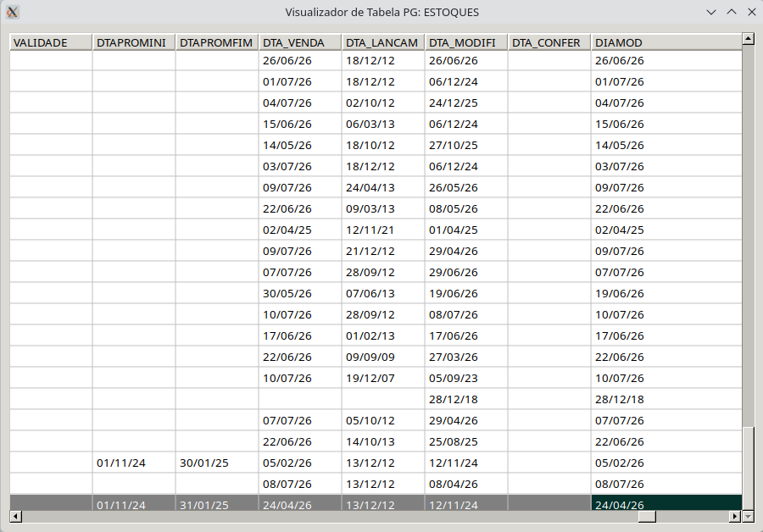Select highlighted DIAMOD cell 24/04/26
The width and height of the screenshot is (763, 532).
click(666, 503)
